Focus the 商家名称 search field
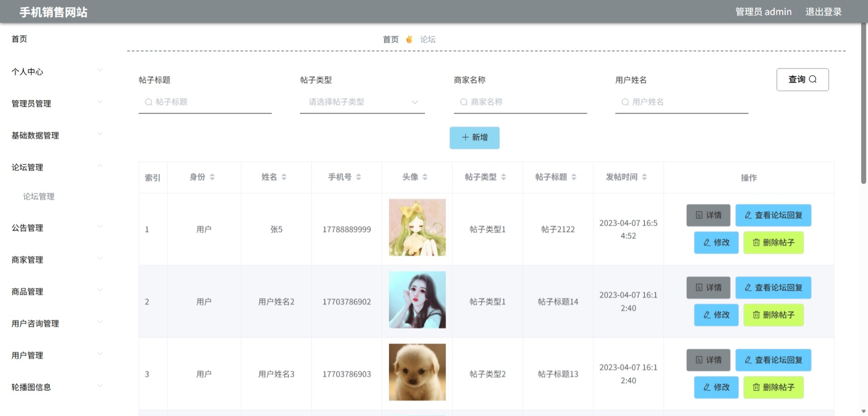 (520, 102)
